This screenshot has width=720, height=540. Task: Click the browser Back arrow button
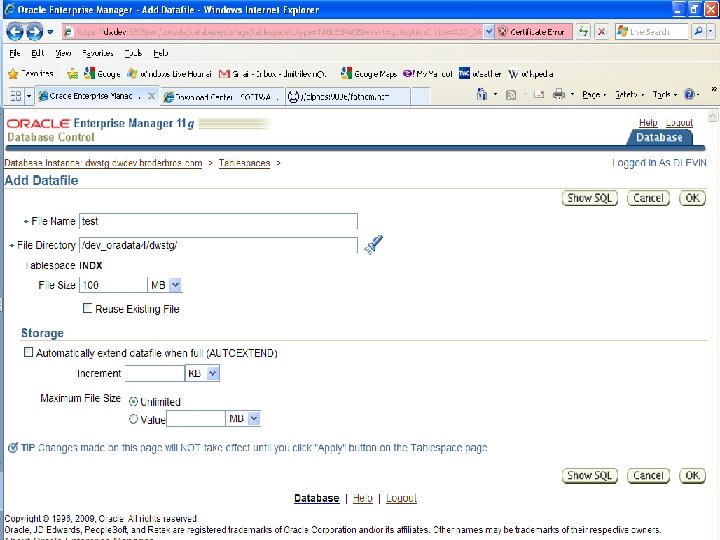click(15, 32)
